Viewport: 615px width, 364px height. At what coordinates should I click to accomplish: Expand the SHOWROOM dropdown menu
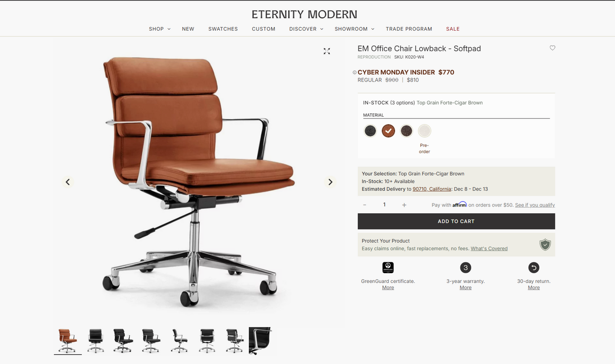click(x=354, y=29)
